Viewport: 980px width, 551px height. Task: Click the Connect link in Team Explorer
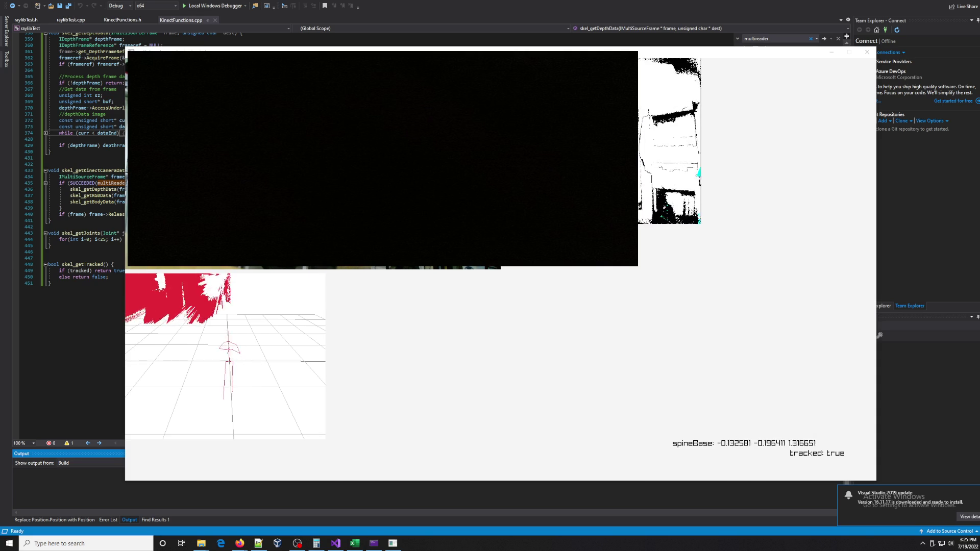tap(866, 41)
